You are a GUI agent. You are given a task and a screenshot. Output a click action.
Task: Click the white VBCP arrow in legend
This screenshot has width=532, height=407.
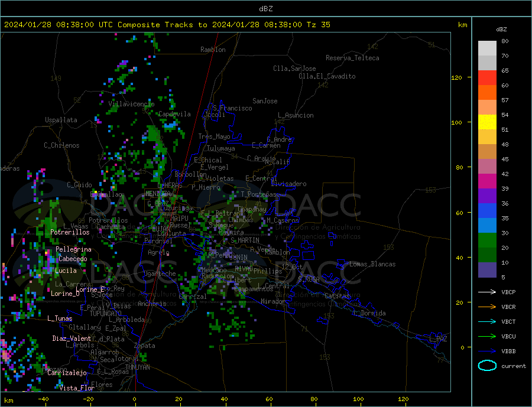click(487, 292)
